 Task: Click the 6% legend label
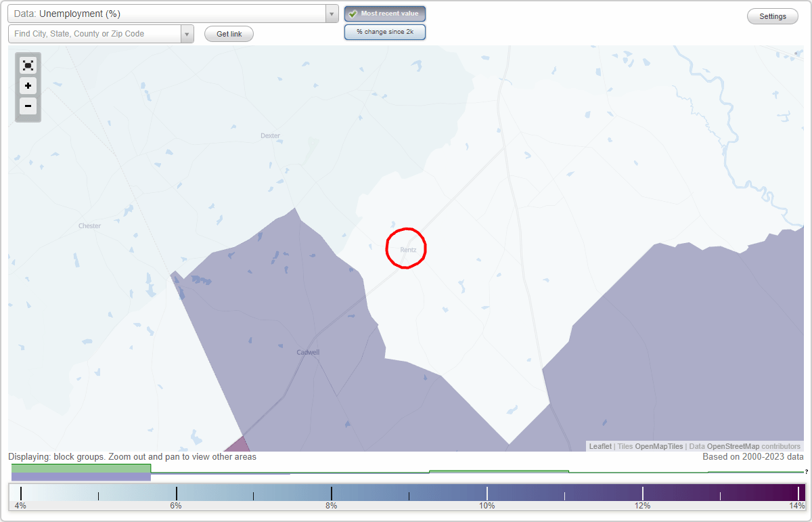(x=176, y=506)
